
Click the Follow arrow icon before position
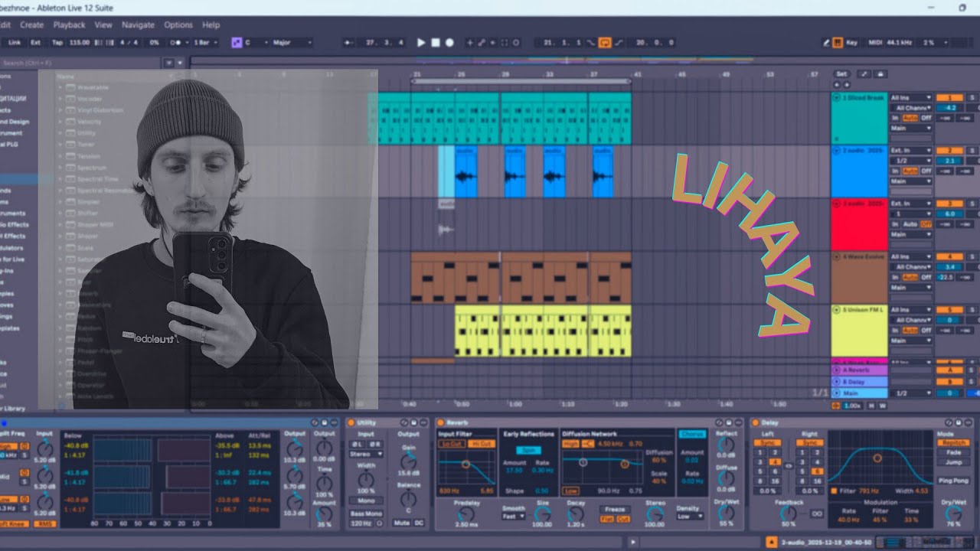[348, 43]
